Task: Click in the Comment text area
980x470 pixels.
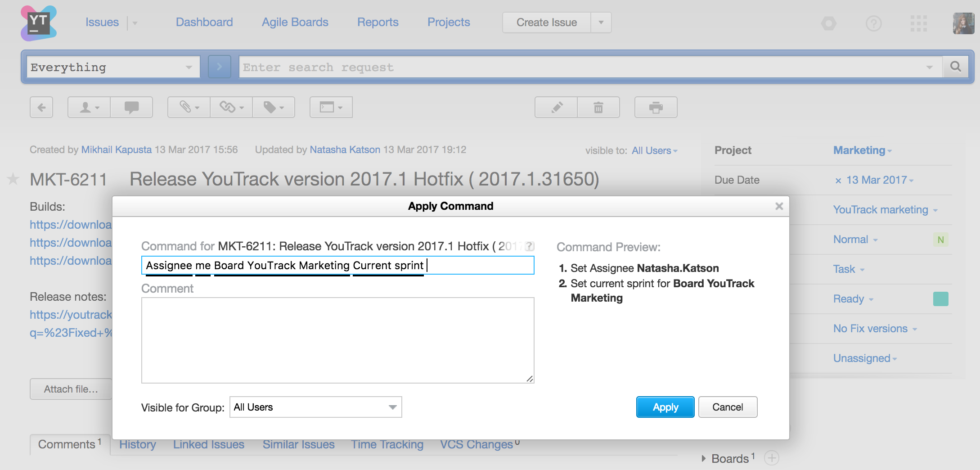Action: [338, 340]
